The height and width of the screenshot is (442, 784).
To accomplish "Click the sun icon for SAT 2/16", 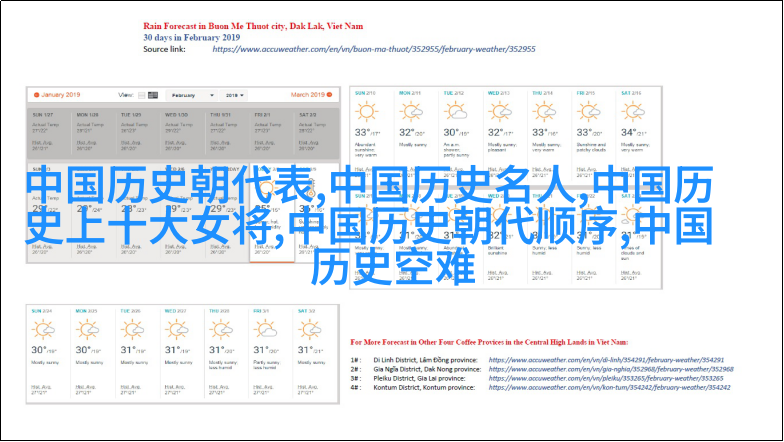I will point(633,112).
